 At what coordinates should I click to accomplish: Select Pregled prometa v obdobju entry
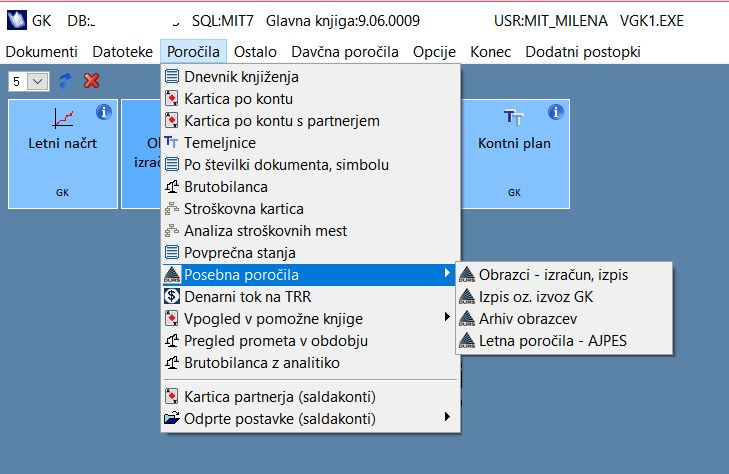click(x=311, y=341)
